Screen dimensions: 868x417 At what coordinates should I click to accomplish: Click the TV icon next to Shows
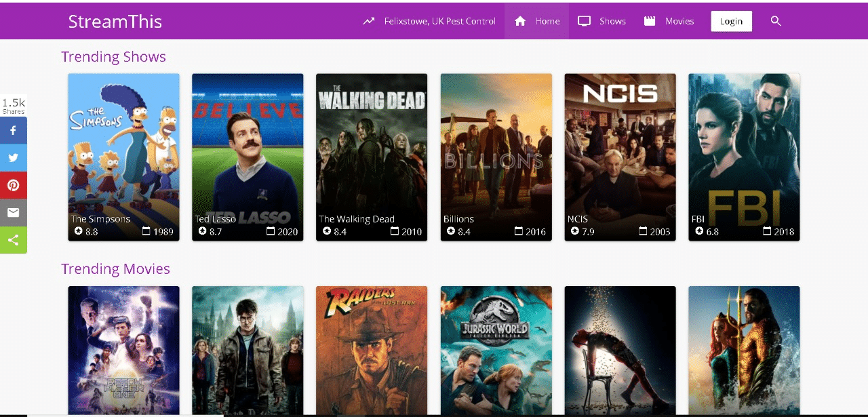tap(584, 21)
